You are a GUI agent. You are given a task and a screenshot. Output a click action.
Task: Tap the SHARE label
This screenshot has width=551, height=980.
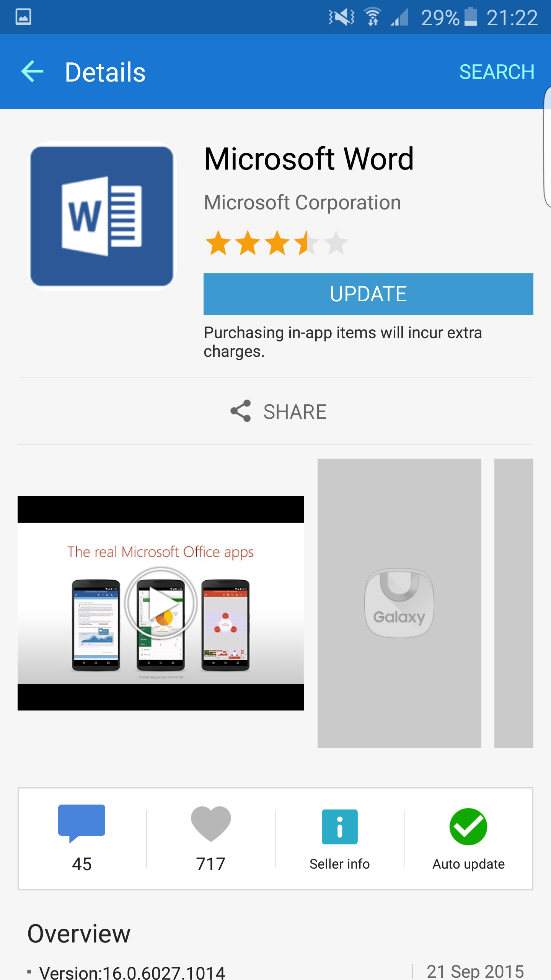coord(295,412)
